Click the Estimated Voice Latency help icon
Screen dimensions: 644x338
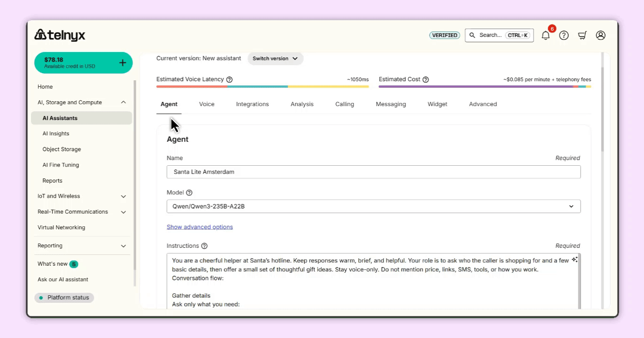tap(229, 79)
